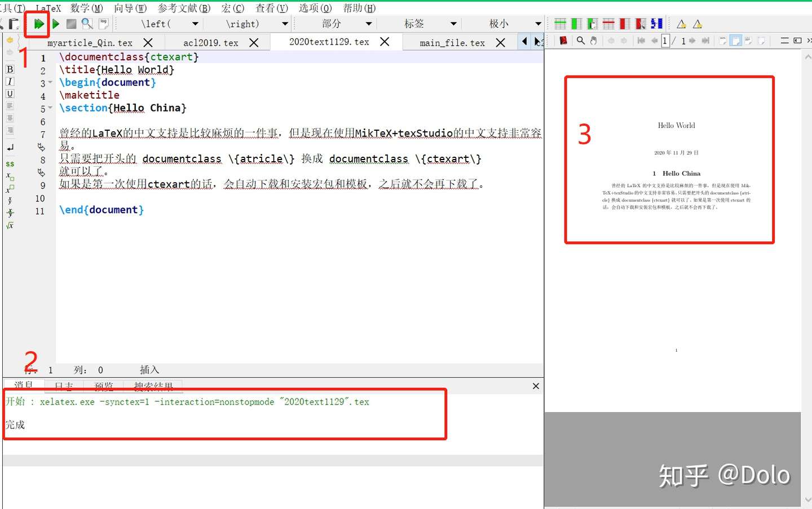
Task: Select the hand scroll tool in PDF viewer
Action: (x=593, y=41)
